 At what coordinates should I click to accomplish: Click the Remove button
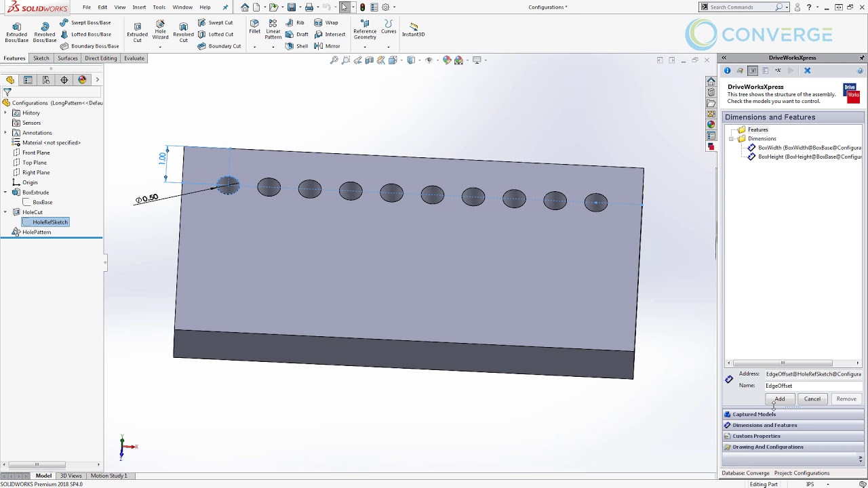(x=846, y=399)
